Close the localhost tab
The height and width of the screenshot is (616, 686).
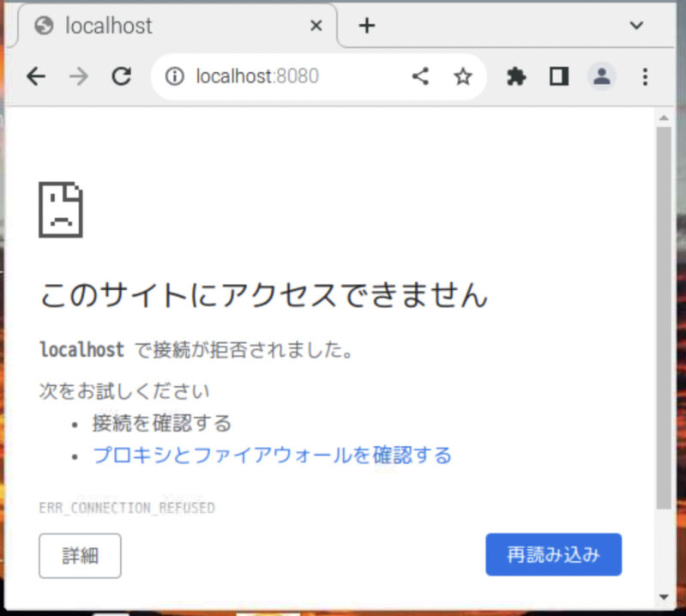pos(316,26)
